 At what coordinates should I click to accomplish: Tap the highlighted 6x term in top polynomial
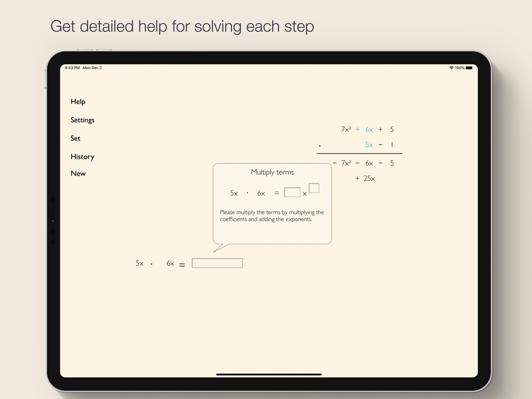coord(369,130)
